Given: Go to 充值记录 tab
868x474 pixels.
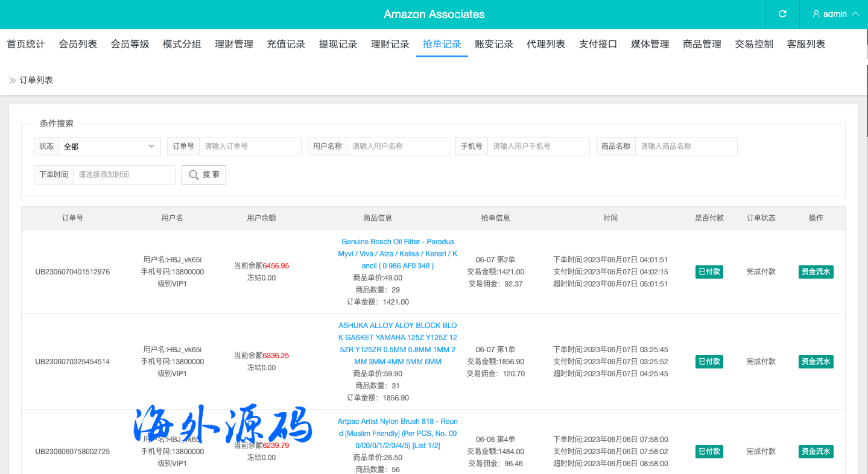Looking at the screenshot, I should click(286, 44).
